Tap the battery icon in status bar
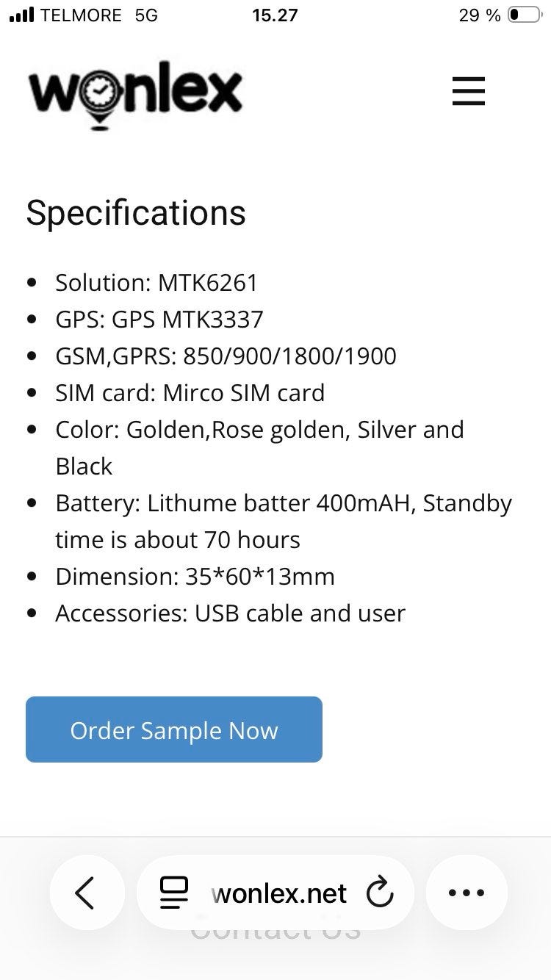The image size is (551, 980). pyautogui.click(x=524, y=15)
